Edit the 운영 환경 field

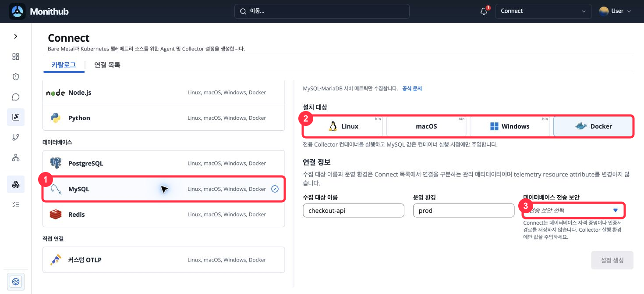click(x=464, y=210)
